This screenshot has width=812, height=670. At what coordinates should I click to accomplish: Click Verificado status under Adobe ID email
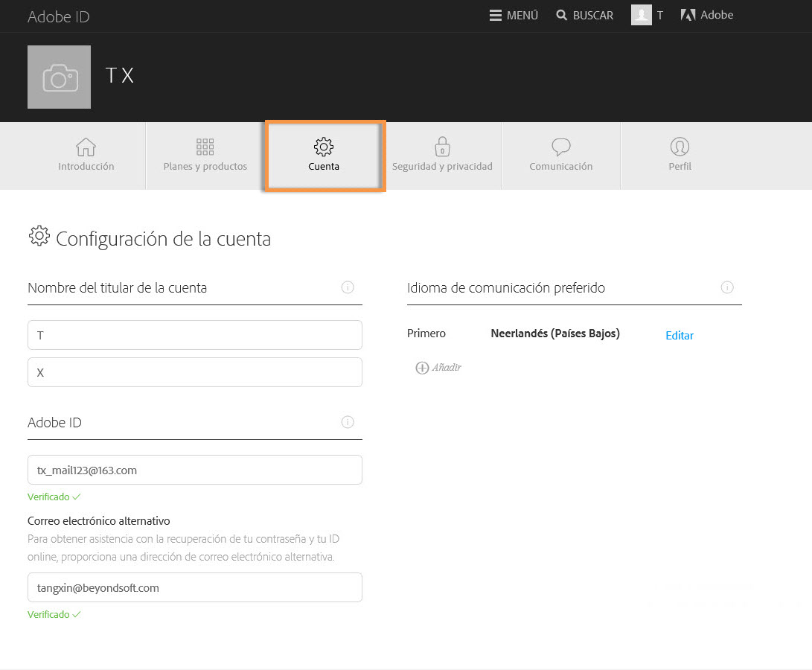tap(54, 497)
